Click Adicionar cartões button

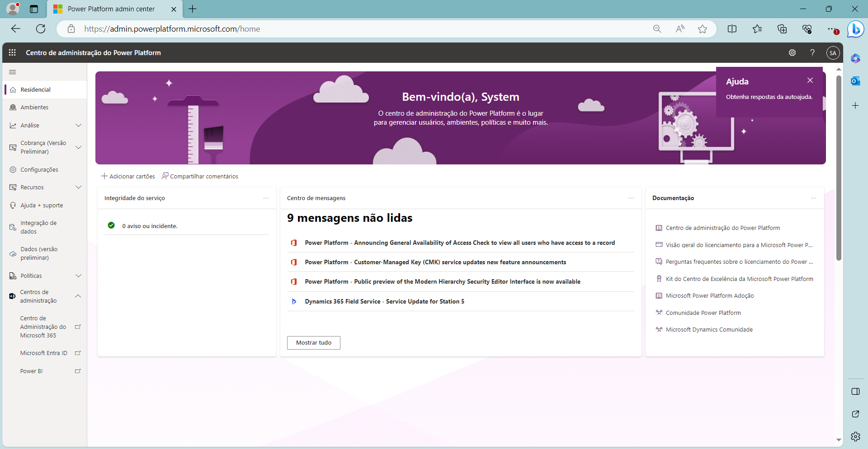[x=128, y=176]
